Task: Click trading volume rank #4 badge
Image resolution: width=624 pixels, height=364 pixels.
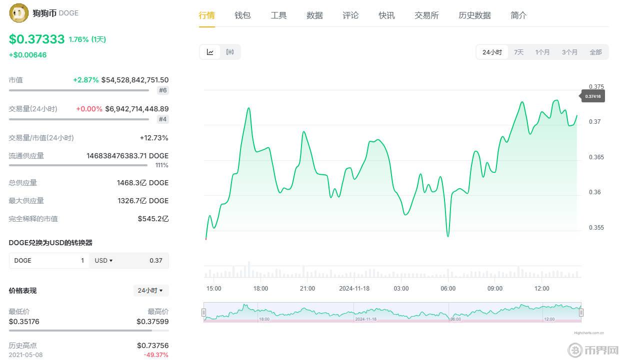Action: pyautogui.click(x=162, y=119)
